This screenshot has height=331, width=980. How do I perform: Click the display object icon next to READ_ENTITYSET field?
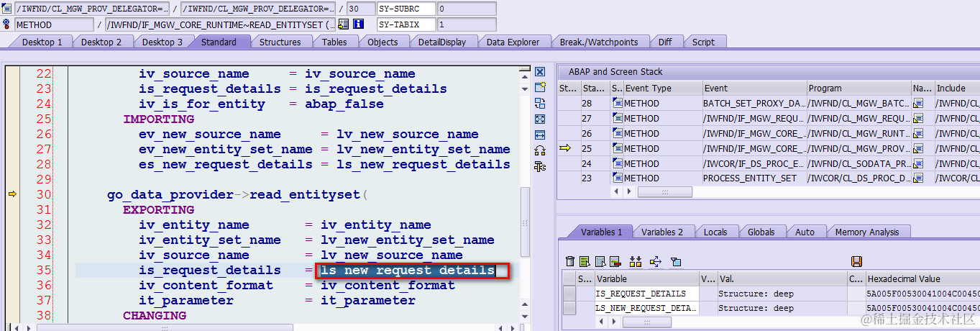tap(344, 24)
